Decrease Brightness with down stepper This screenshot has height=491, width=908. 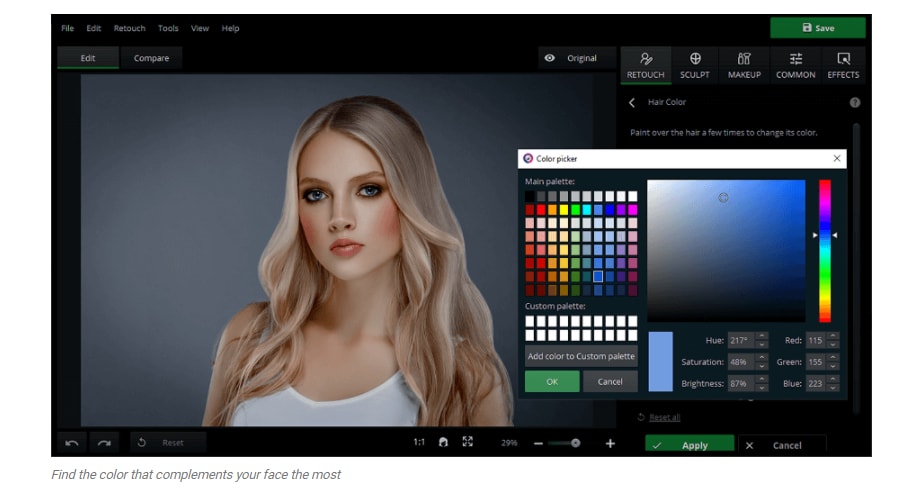[x=762, y=387]
